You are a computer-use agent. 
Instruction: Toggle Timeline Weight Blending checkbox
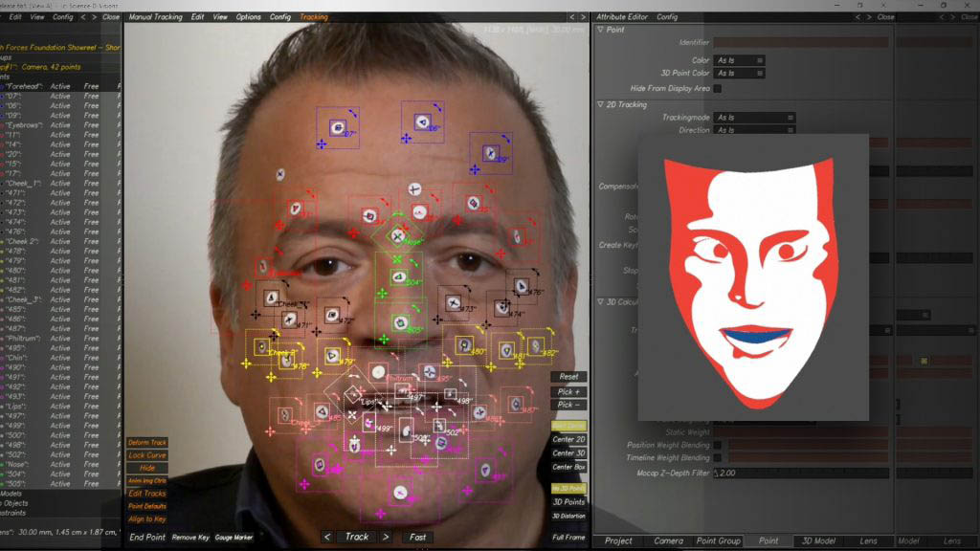pyautogui.click(x=718, y=458)
